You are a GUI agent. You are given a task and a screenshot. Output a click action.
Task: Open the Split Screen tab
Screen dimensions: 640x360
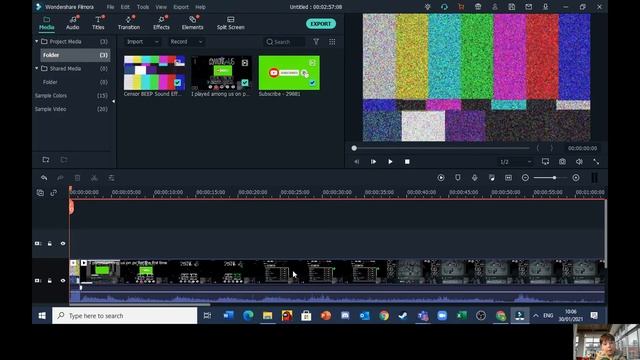(231, 23)
